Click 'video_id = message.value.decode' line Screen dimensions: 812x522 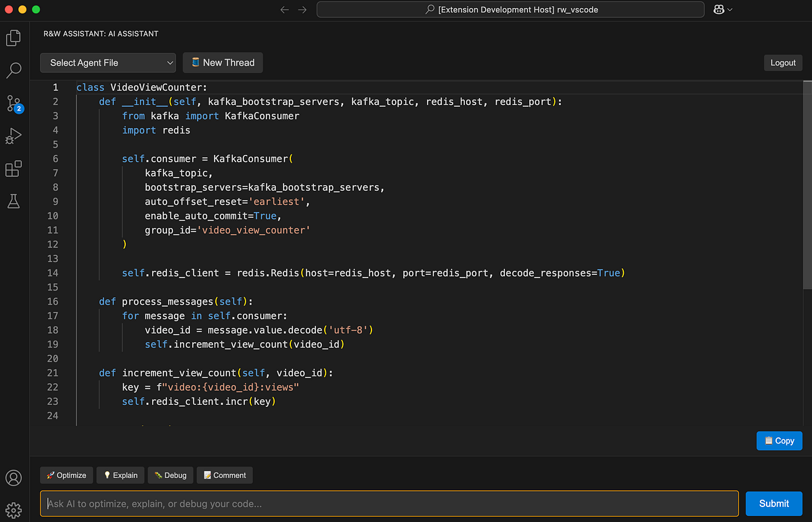click(259, 330)
